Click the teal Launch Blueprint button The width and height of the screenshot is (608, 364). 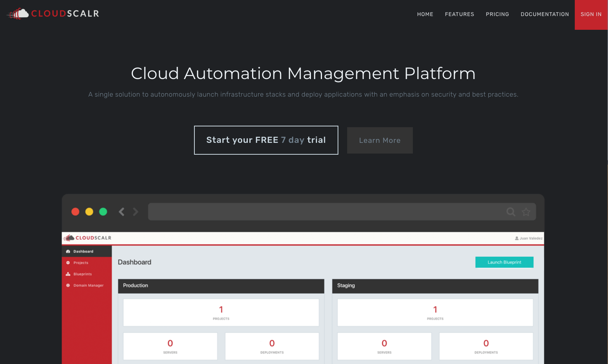click(504, 262)
